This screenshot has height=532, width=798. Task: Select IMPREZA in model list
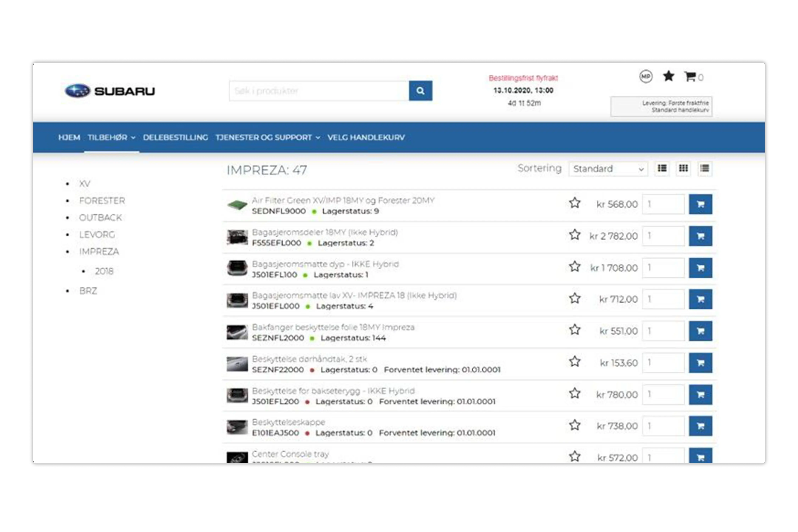[x=99, y=251]
